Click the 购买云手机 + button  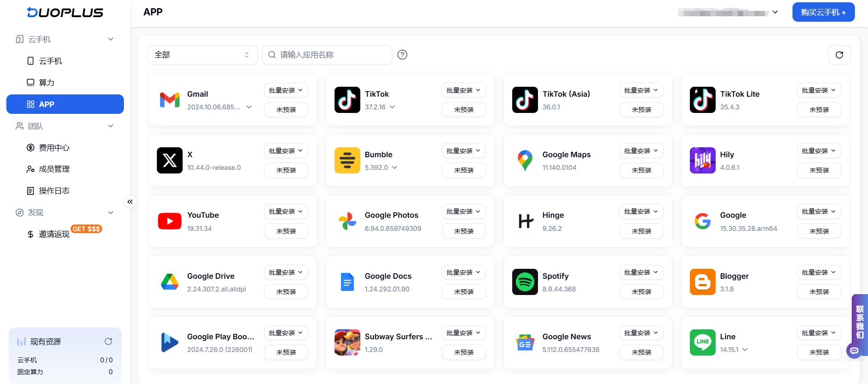[x=823, y=12]
